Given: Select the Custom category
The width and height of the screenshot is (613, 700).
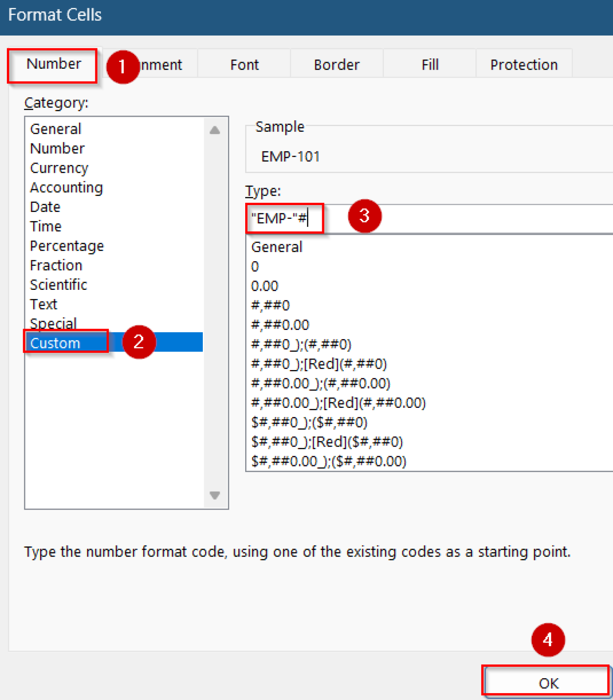Looking at the screenshot, I should coord(55,343).
